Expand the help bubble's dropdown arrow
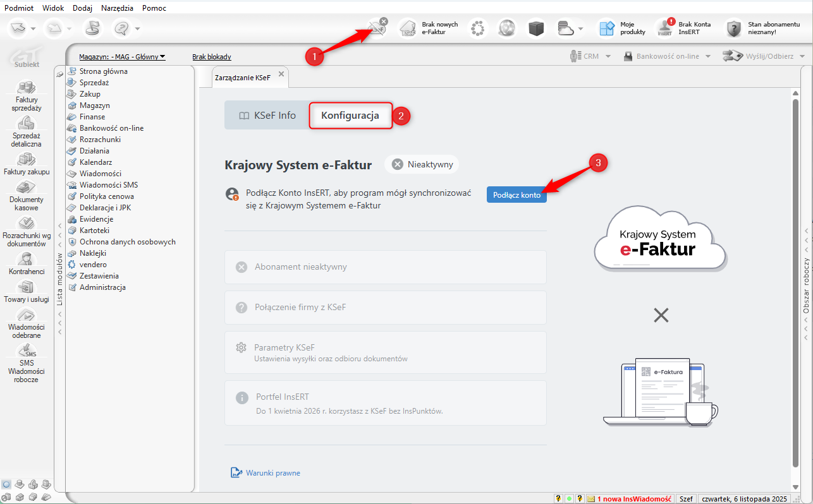813x504 pixels. (137, 29)
